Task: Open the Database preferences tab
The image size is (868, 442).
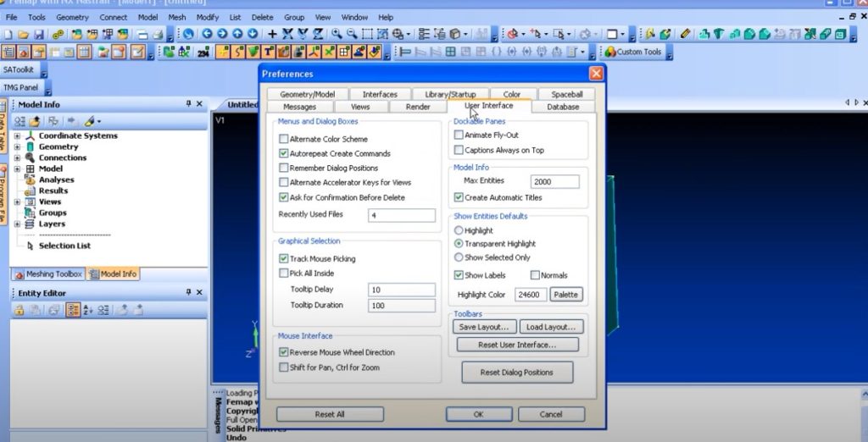Action: [x=563, y=107]
